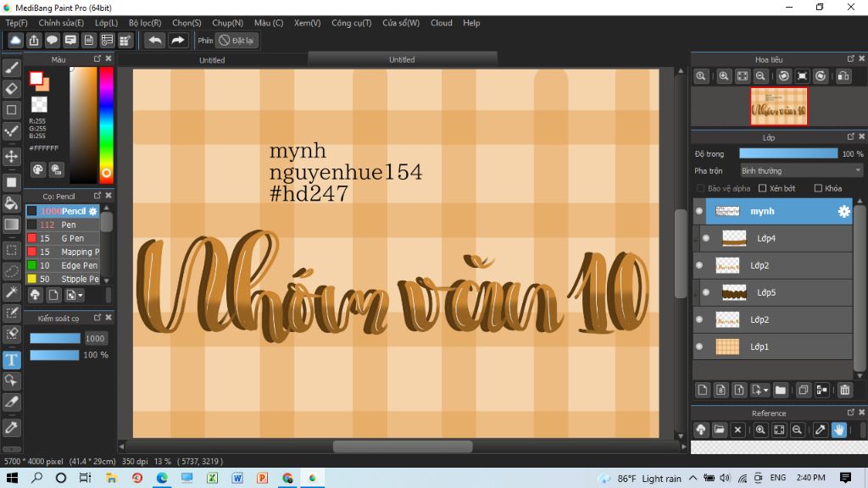Undock the Hoa tiêu panel
This screenshot has height=488, width=868.
coord(850,58)
